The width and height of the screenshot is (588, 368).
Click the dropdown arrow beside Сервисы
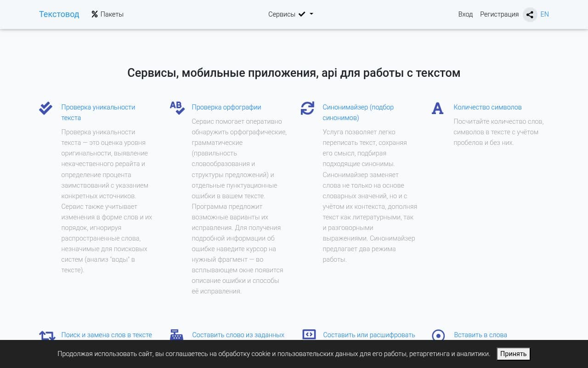click(311, 14)
